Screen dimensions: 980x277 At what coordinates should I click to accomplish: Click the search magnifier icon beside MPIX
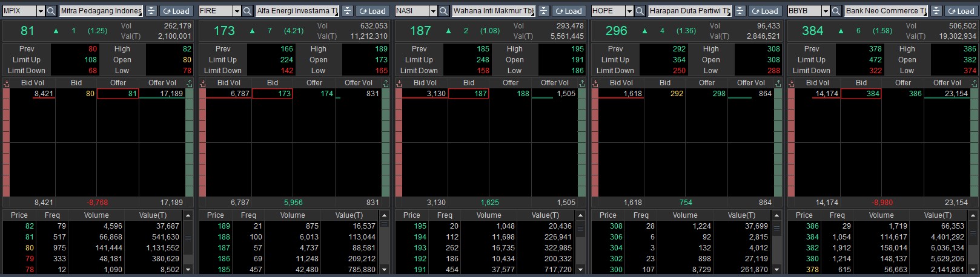click(x=51, y=11)
